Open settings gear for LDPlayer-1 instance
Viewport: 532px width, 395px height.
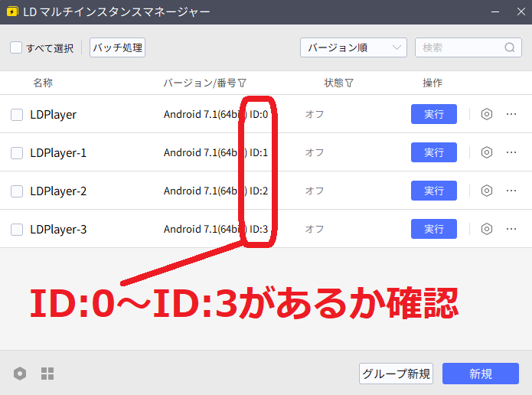pyautogui.click(x=486, y=152)
